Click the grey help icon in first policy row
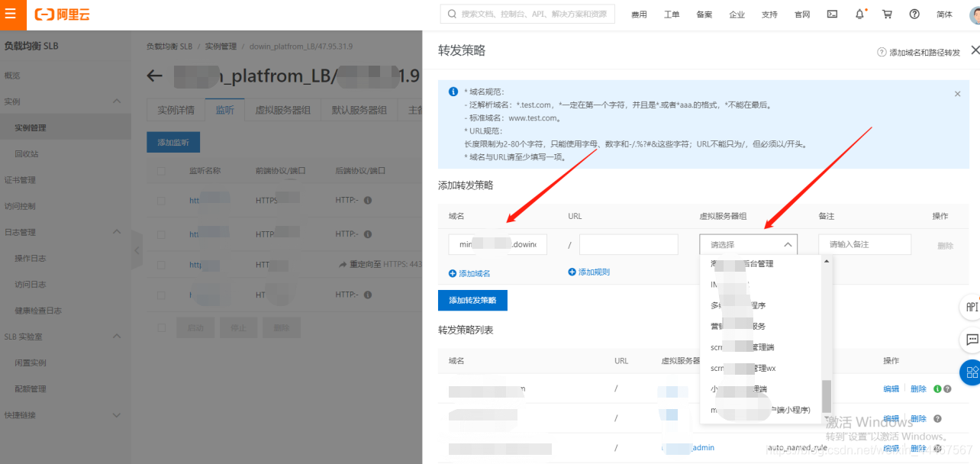Image resolution: width=980 pixels, height=464 pixels. (x=947, y=389)
